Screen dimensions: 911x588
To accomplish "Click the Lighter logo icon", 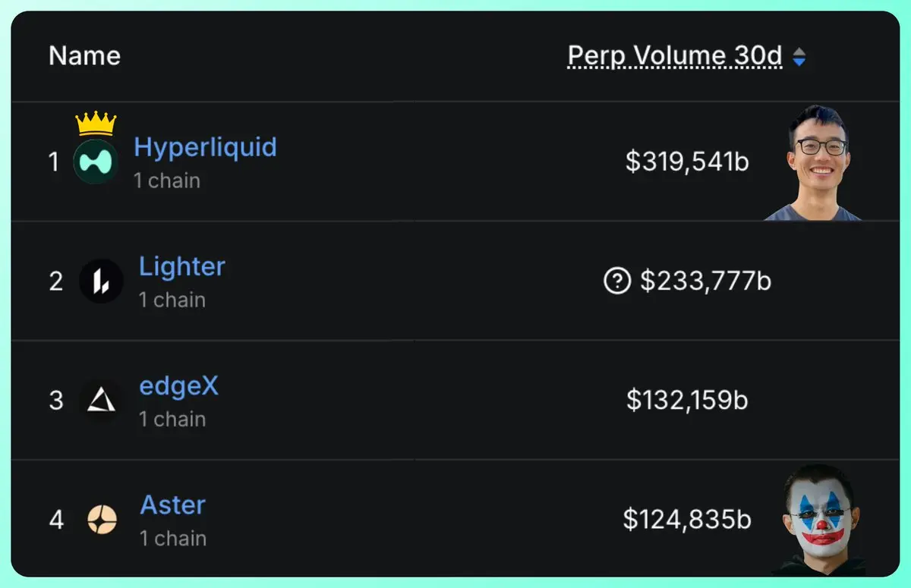I will [x=101, y=281].
